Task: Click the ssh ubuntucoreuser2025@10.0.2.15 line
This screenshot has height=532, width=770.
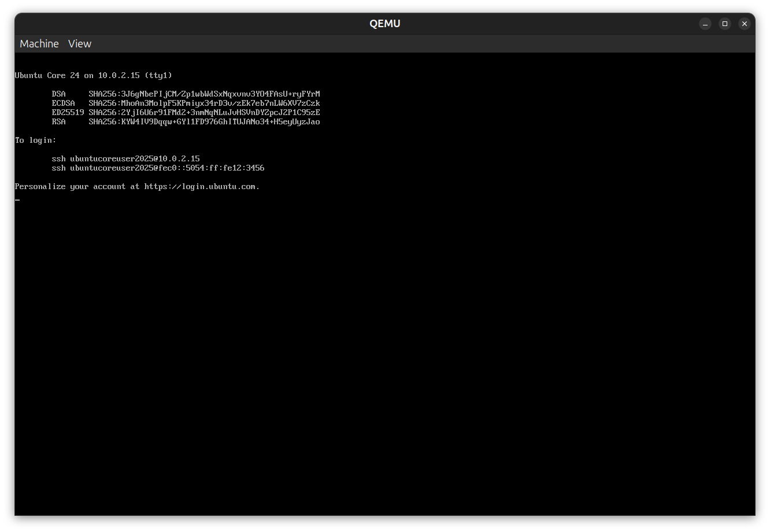Action: [x=126, y=158]
